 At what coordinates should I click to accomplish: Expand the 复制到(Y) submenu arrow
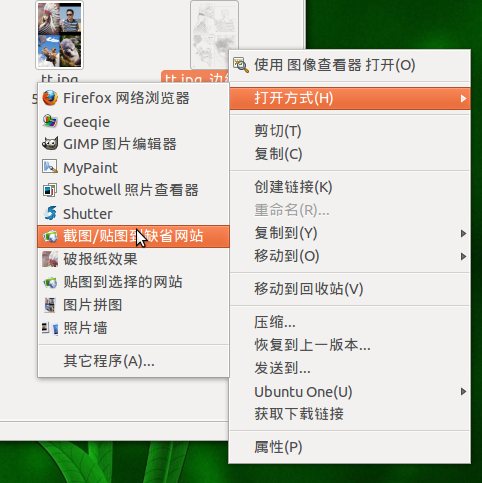click(x=463, y=233)
